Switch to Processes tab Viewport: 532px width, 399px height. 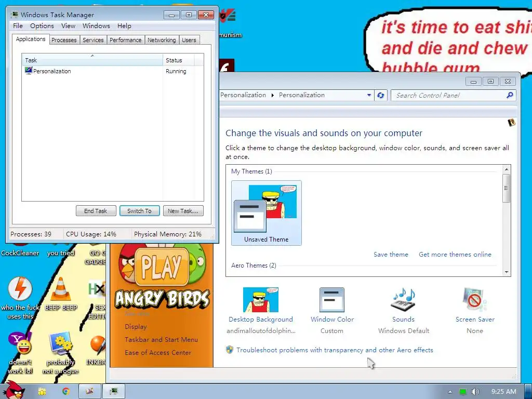point(64,40)
